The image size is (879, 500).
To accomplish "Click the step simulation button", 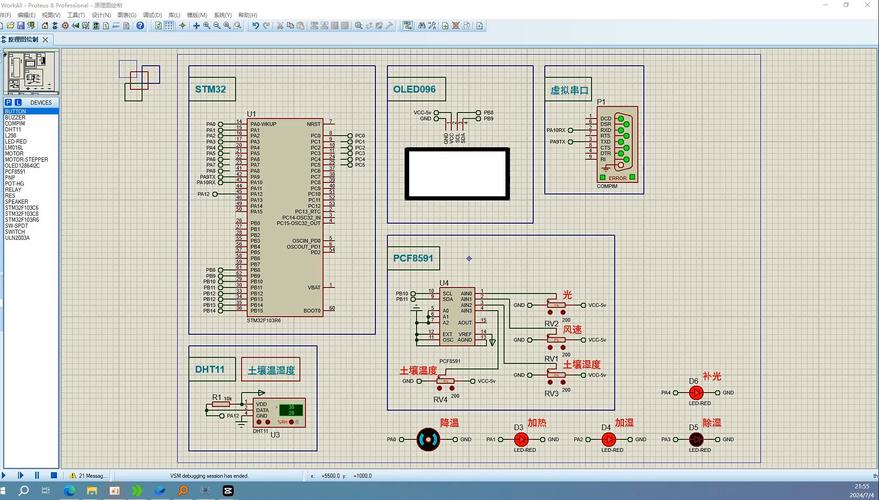I will pos(21,475).
